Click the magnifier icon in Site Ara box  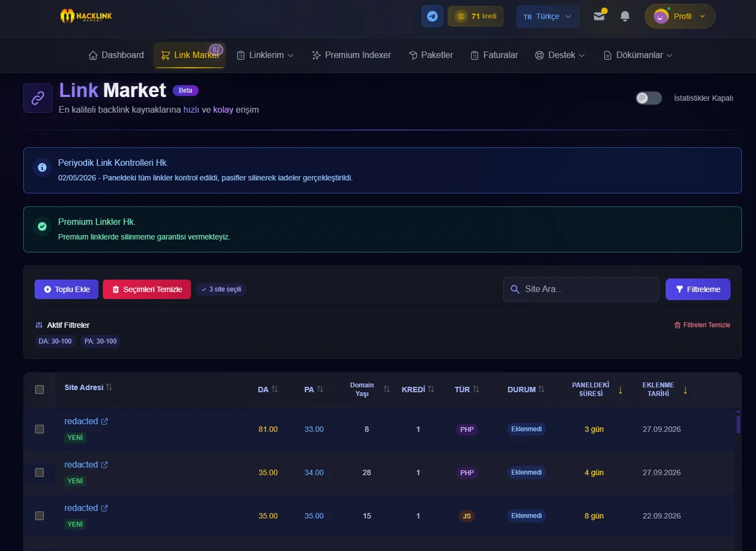click(515, 289)
